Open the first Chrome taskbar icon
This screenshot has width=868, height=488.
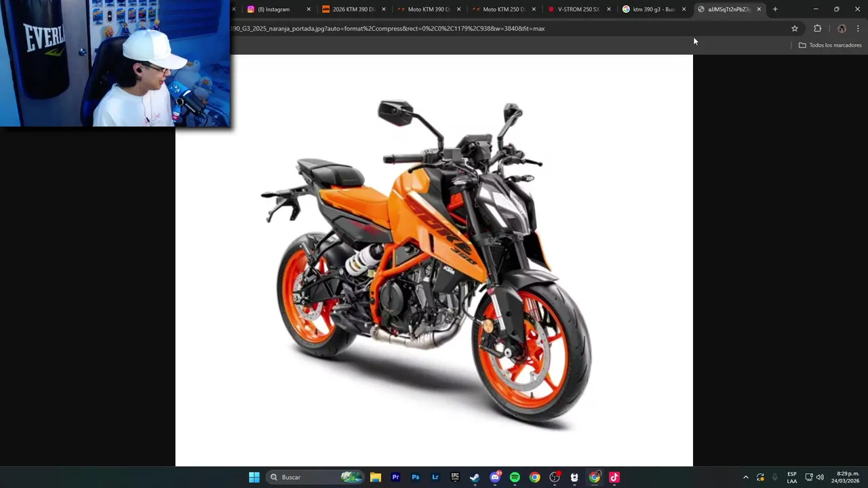pyautogui.click(x=535, y=477)
